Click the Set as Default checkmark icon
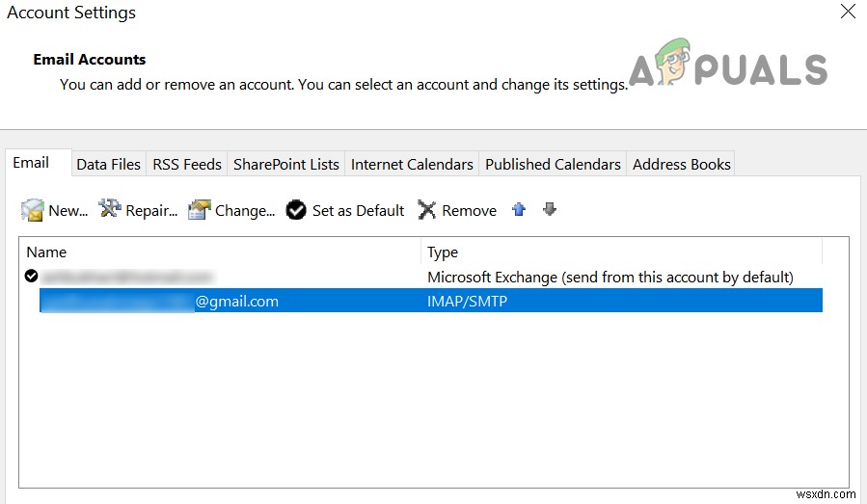The image size is (867, 504). 296,210
